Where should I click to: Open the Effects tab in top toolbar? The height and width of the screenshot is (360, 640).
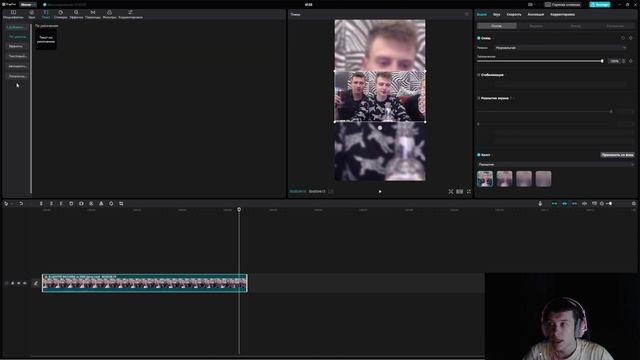(x=76, y=14)
